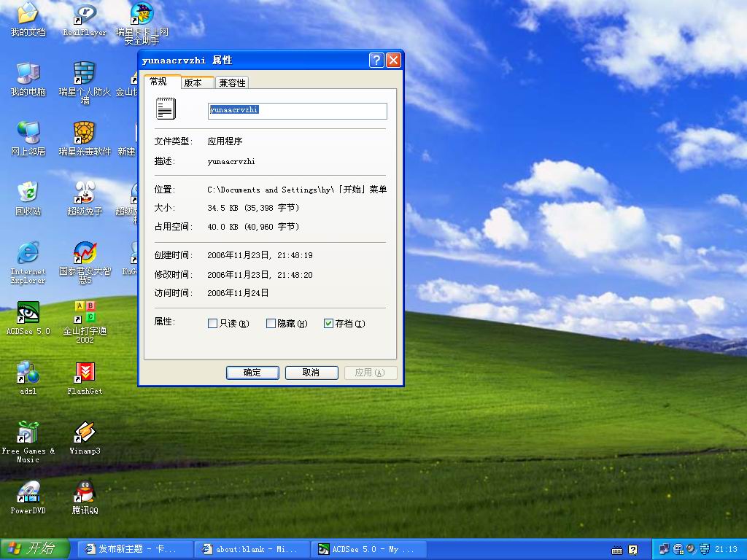Check the 隐藏 hidden attribute checkbox

click(271, 323)
